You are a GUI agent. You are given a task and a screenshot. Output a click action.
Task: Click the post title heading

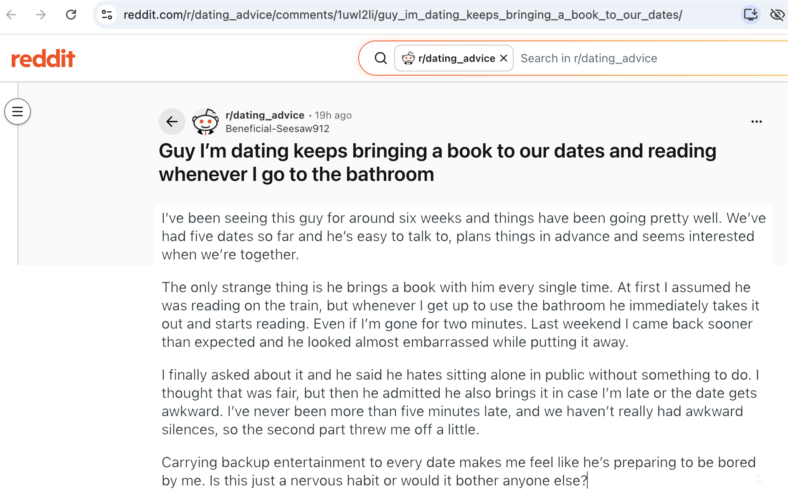tap(437, 163)
